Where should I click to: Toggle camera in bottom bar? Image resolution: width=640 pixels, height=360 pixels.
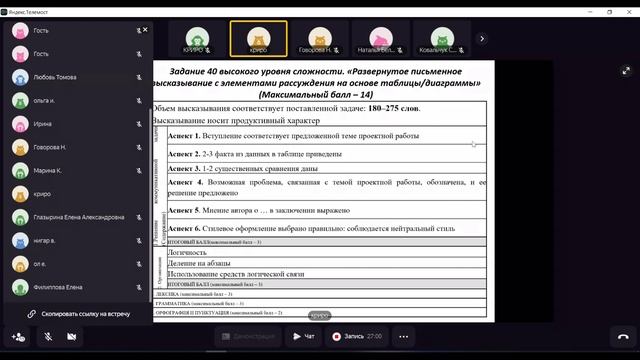(x=72, y=337)
